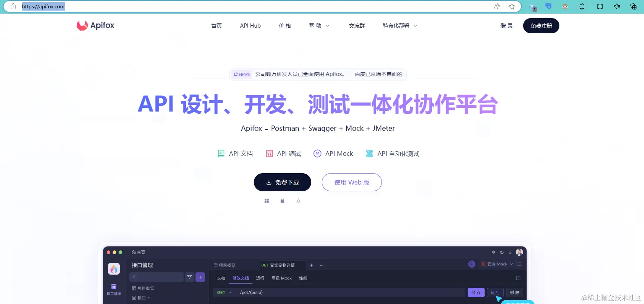
Task: Click the site info lock icon
Action: point(13,6)
